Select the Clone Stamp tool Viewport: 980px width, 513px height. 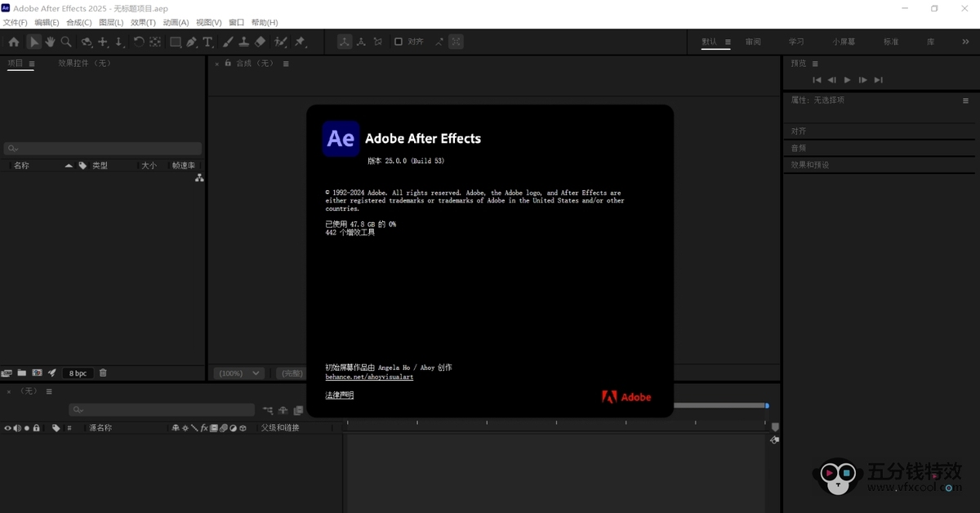[x=243, y=42]
